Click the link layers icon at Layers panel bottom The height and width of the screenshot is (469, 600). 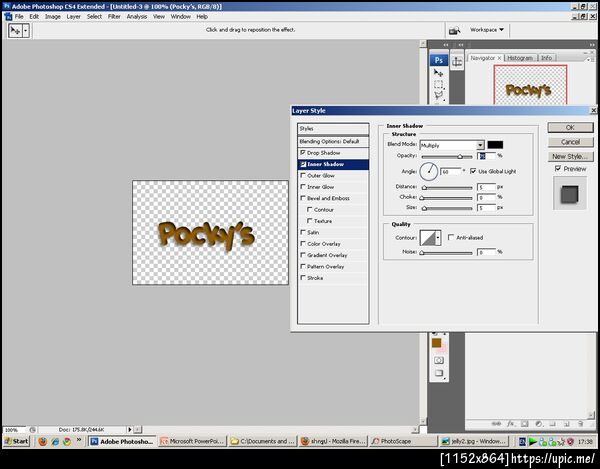pyautogui.click(x=496, y=423)
